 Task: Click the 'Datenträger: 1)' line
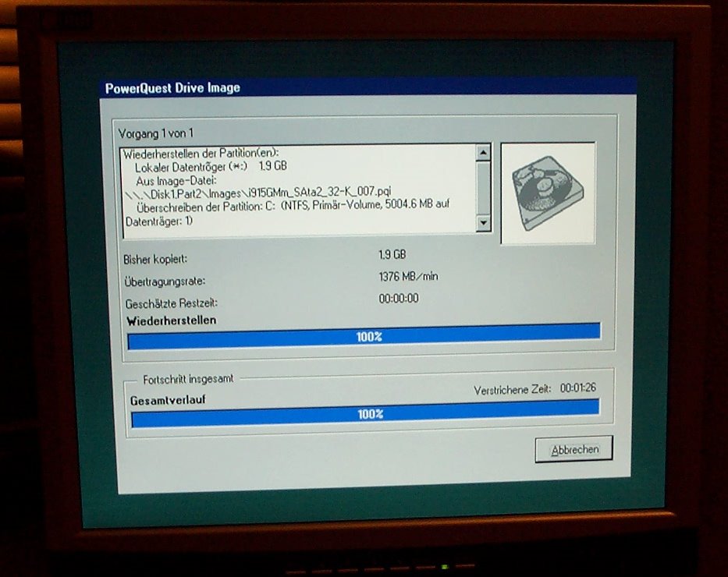tap(158, 221)
